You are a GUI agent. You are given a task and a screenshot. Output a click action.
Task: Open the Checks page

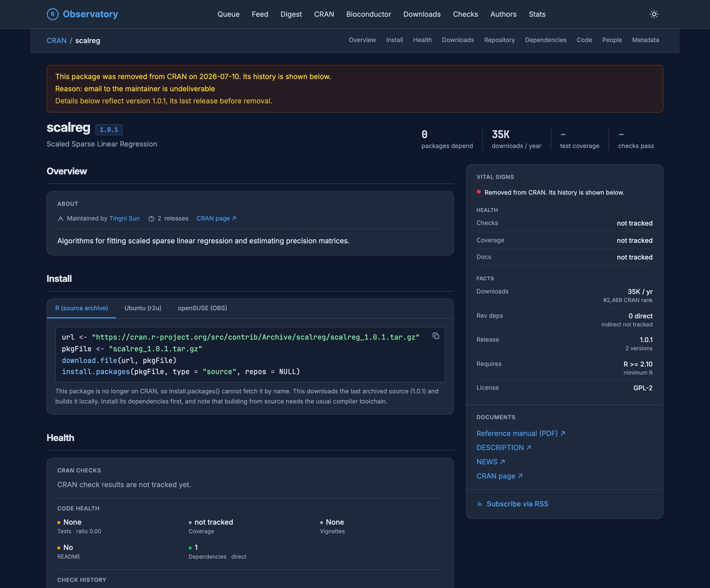(x=466, y=14)
